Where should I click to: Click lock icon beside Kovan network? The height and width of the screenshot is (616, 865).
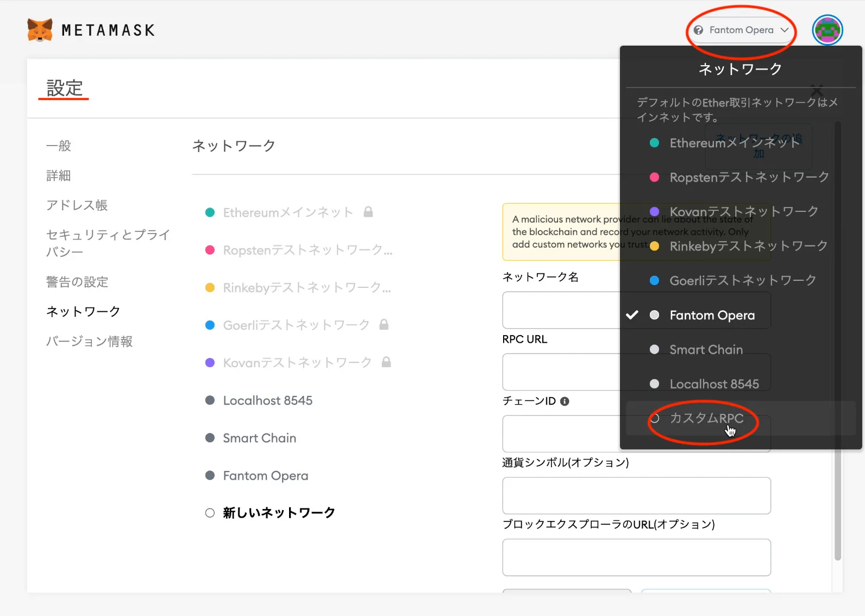[386, 362]
